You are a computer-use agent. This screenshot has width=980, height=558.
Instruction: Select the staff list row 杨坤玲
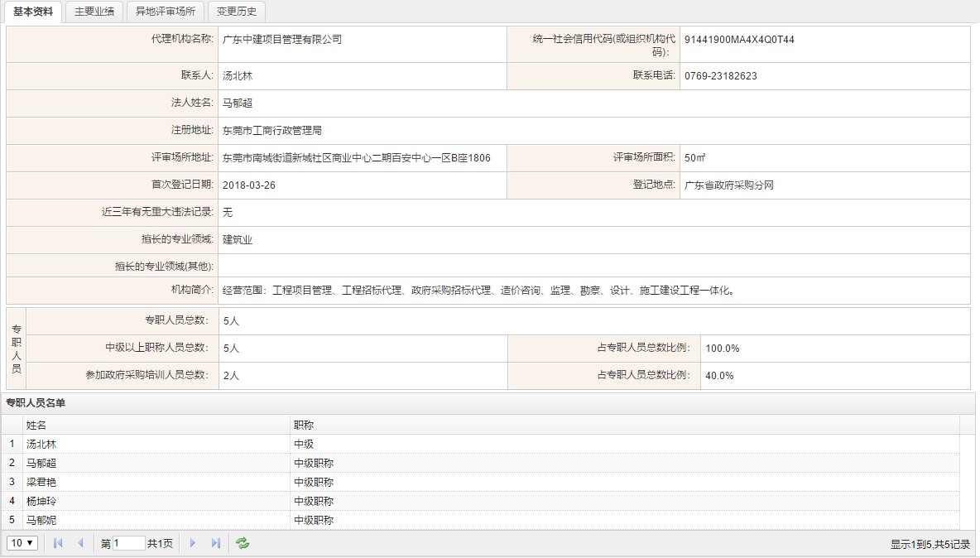click(480, 501)
